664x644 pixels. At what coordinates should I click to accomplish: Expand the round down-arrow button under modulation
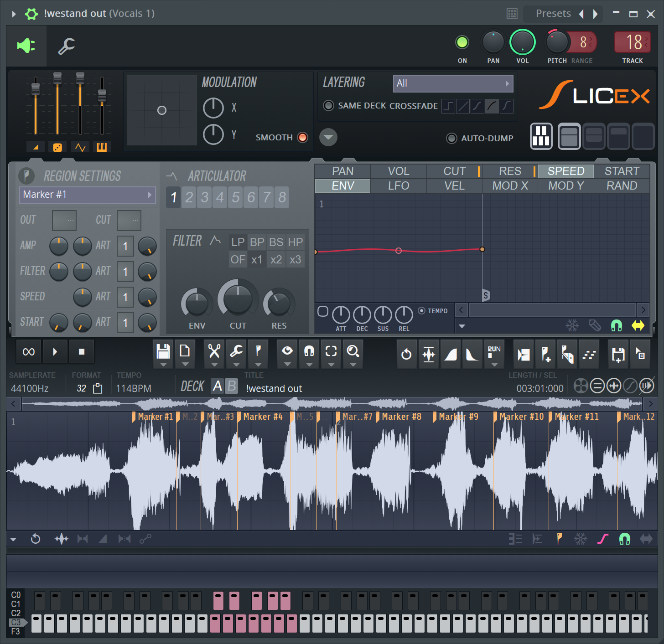[328, 137]
